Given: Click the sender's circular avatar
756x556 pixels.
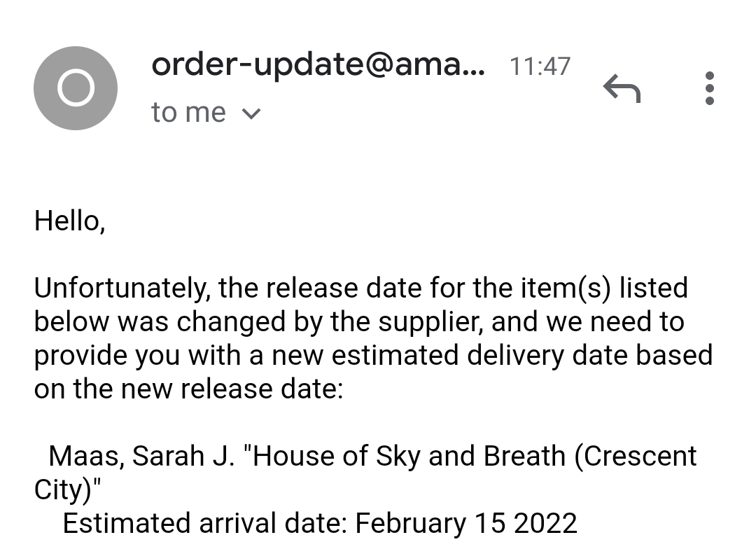Looking at the screenshot, I should [76, 88].
